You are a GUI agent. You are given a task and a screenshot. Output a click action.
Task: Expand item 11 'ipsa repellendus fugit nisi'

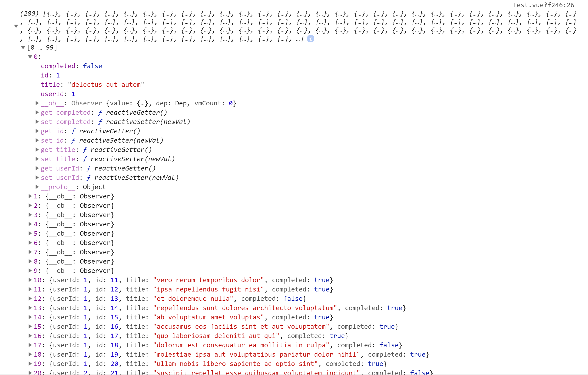click(30, 289)
